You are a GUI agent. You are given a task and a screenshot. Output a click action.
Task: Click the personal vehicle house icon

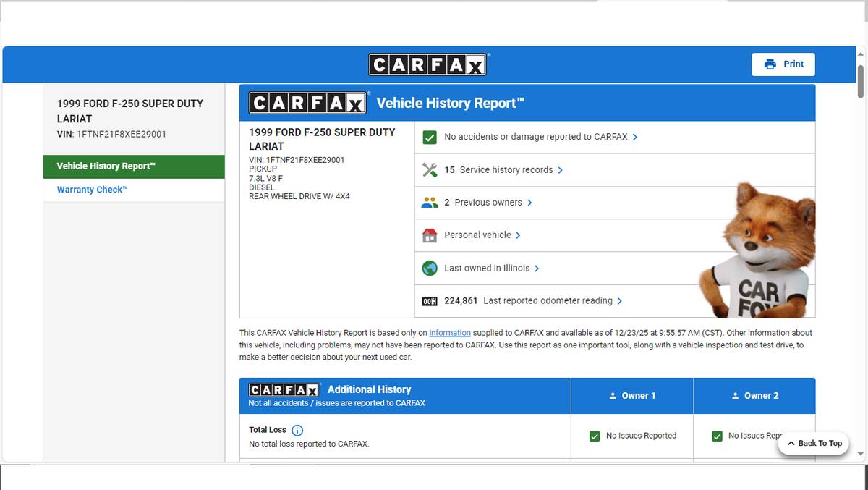point(430,235)
